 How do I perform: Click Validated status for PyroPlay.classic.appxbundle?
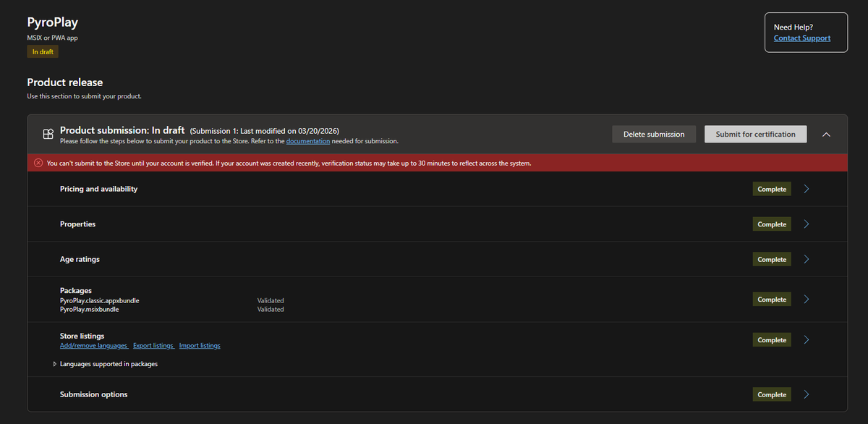point(271,300)
